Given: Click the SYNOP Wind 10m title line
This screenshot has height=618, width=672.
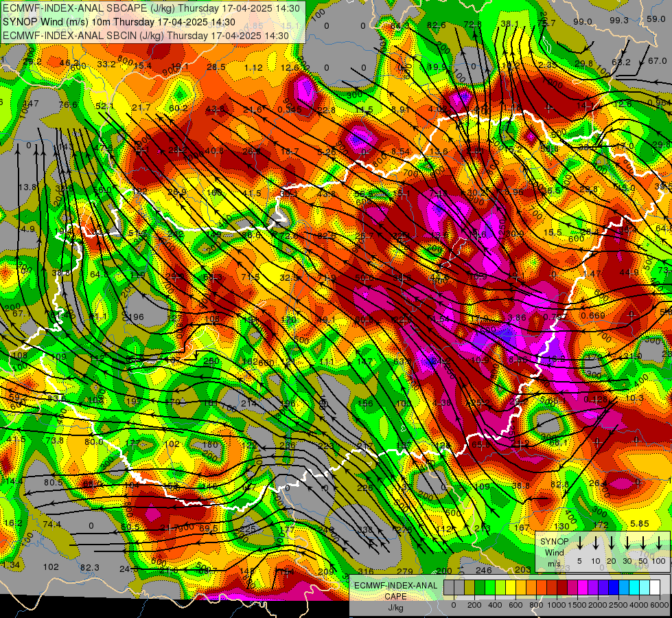Looking at the screenshot, I should point(119,22).
